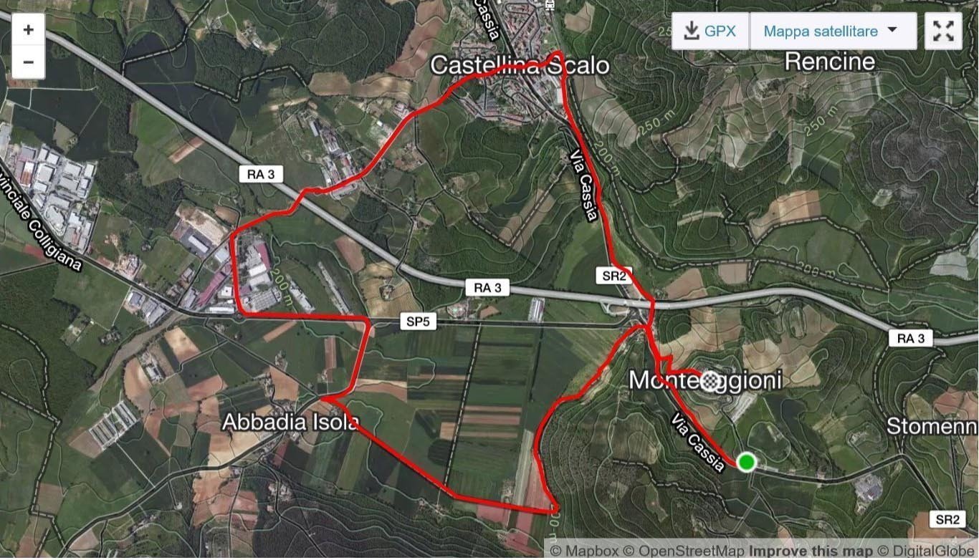979x560 pixels.
Task: Click the SP5 road label
Action: [x=419, y=322]
